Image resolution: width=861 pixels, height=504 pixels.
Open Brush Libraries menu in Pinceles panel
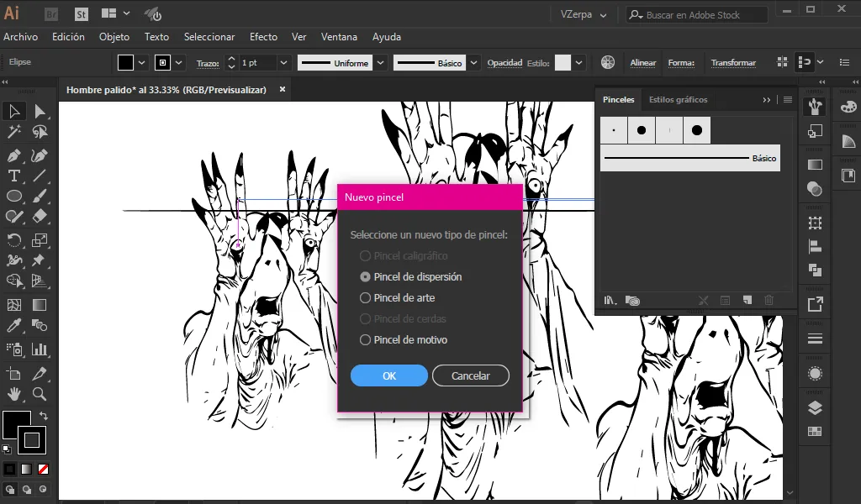610,300
